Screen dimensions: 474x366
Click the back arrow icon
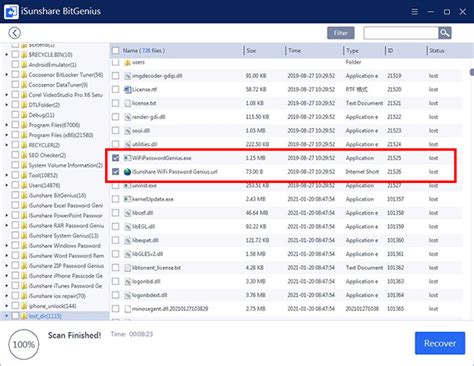tap(14, 33)
